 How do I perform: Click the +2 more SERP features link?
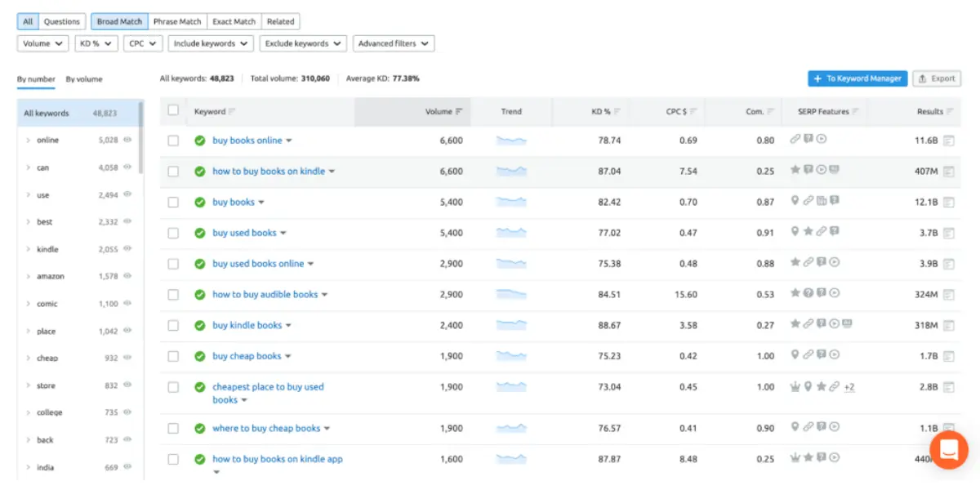click(x=849, y=387)
